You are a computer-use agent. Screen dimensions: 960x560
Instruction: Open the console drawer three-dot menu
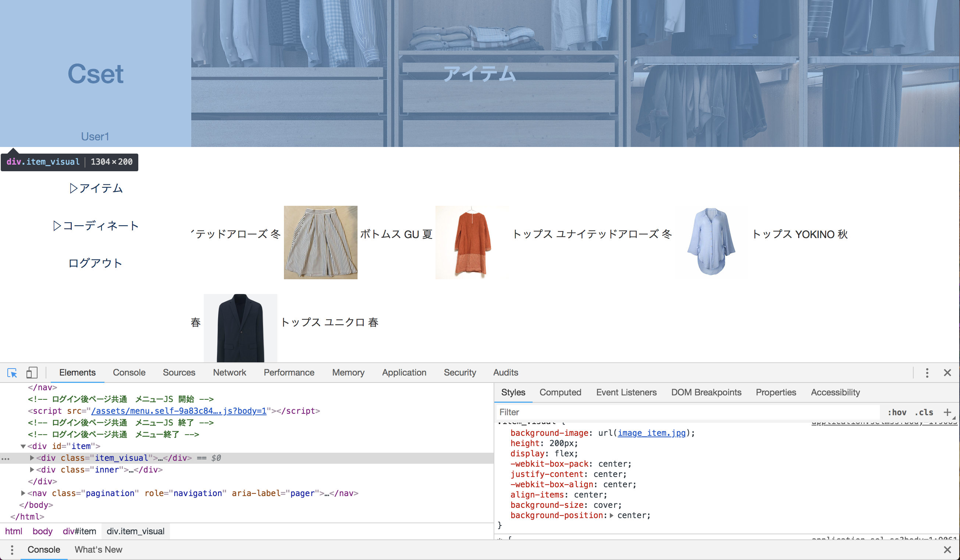pyautogui.click(x=12, y=549)
